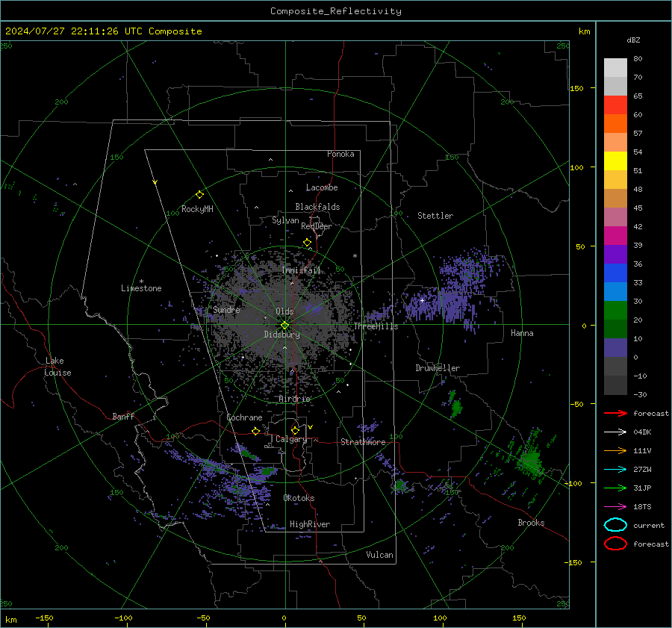Image resolution: width=672 pixels, height=628 pixels.
Task: Click the dark orange 57-60 dBZ swatch
Action: click(x=615, y=124)
